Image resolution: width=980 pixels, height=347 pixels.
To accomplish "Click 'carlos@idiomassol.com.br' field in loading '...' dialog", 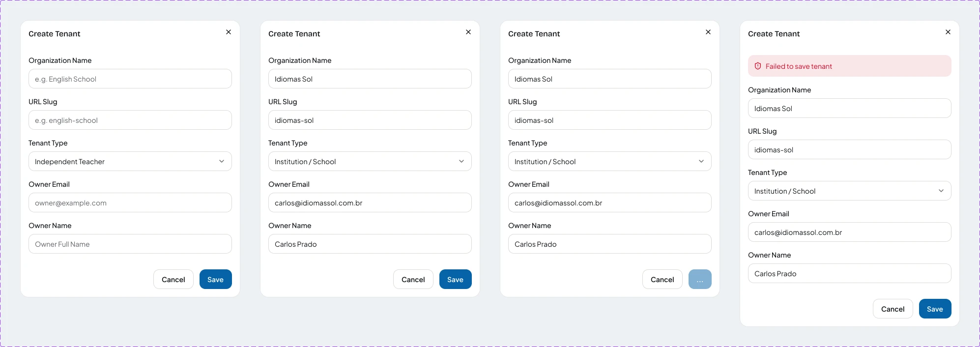I will coord(610,202).
